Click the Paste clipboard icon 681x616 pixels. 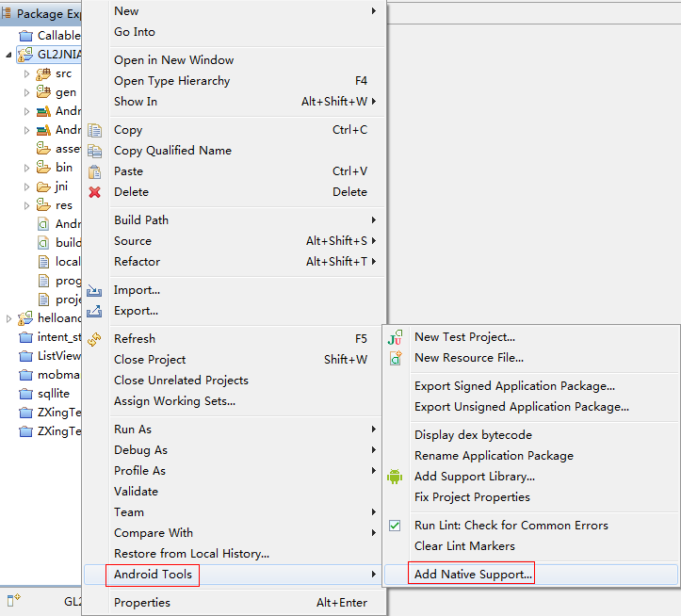[94, 171]
